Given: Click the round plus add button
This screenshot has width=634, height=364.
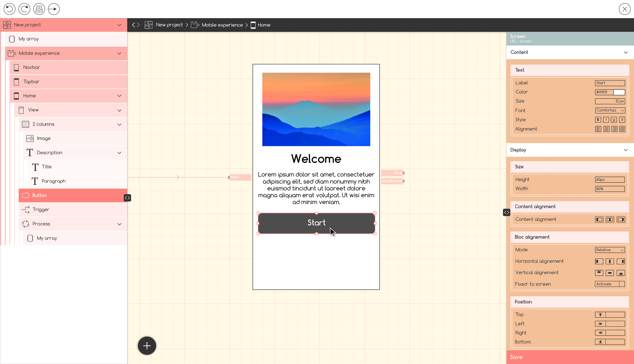Looking at the screenshot, I should (147, 346).
